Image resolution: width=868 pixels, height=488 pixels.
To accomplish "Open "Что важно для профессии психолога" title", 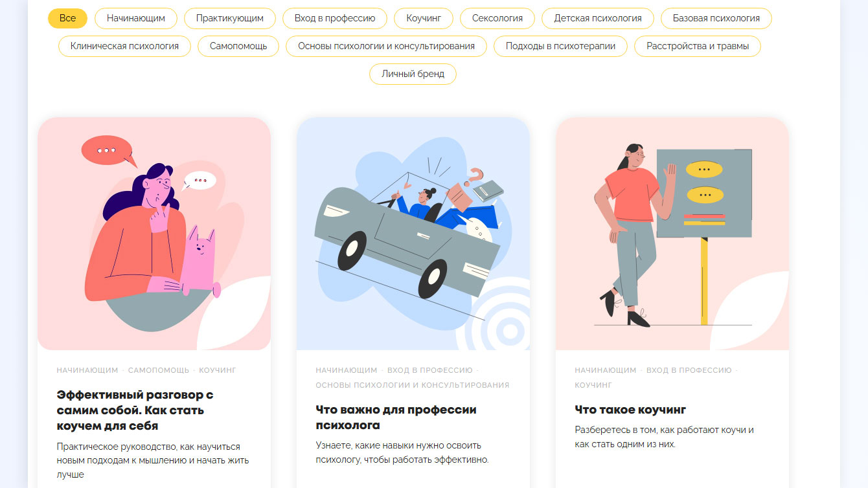I will click(396, 417).
